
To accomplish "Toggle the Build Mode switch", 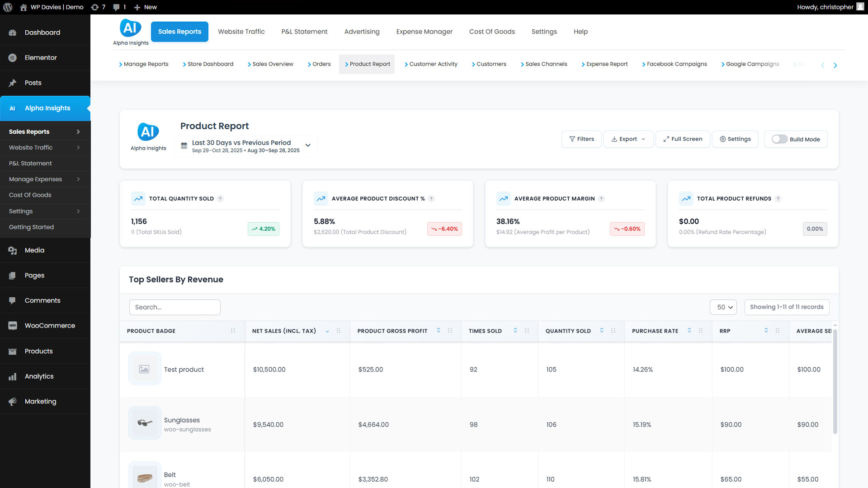I will [x=779, y=139].
